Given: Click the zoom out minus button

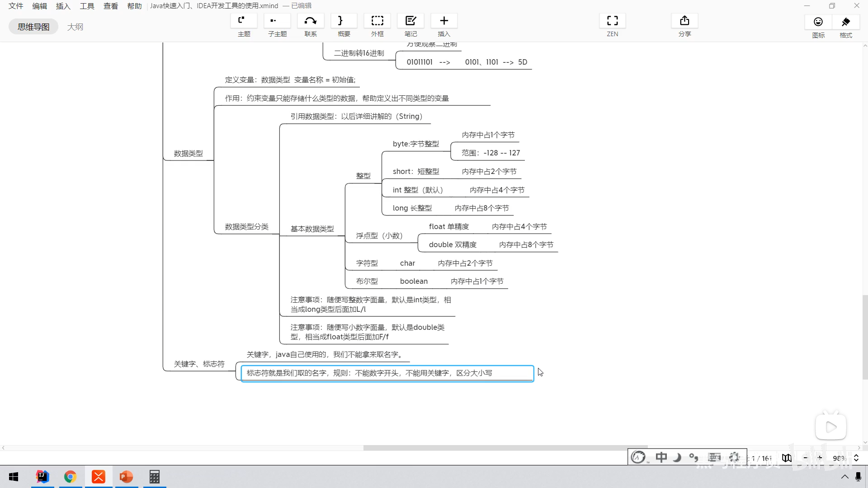Looking at the screenshot, I should click(805, 458).
